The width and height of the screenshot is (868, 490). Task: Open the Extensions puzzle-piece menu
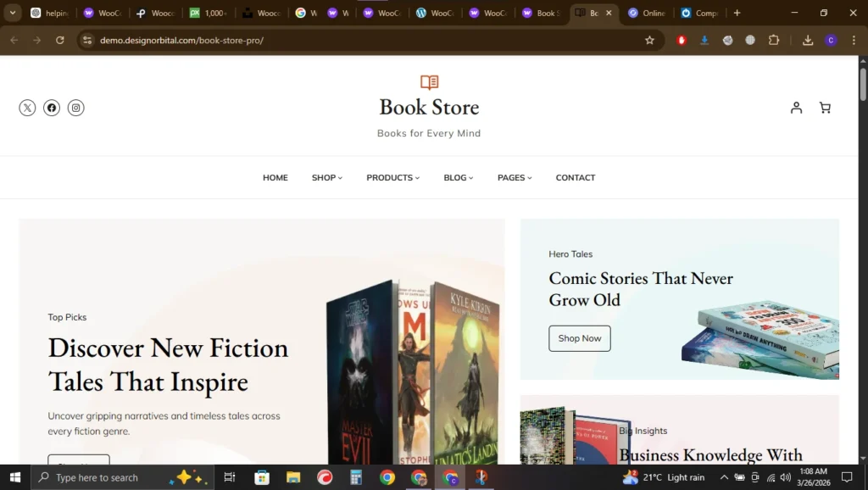coord(773,40)
